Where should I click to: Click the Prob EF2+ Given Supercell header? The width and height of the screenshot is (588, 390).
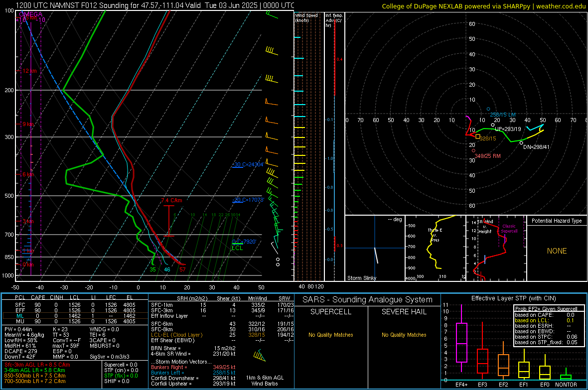point(546,309)
